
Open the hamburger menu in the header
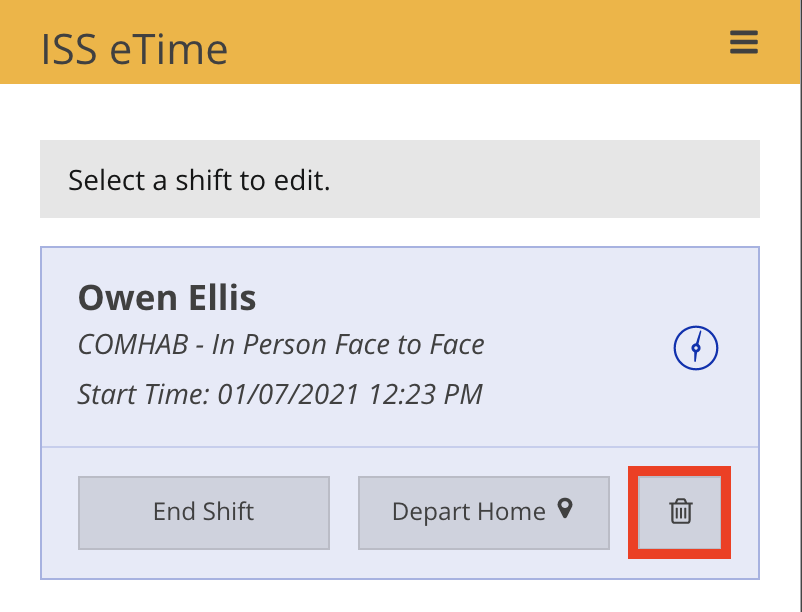(x=744, y=42)
